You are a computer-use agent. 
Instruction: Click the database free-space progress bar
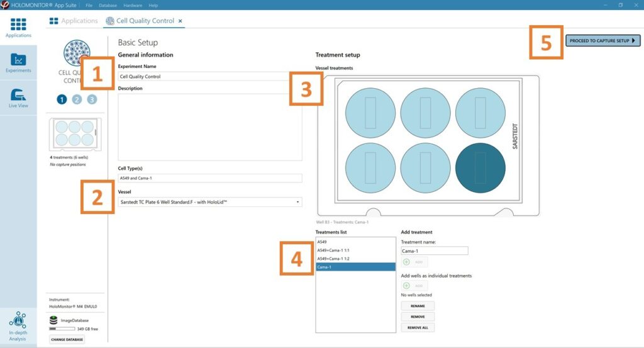click(x=62, y=328)
